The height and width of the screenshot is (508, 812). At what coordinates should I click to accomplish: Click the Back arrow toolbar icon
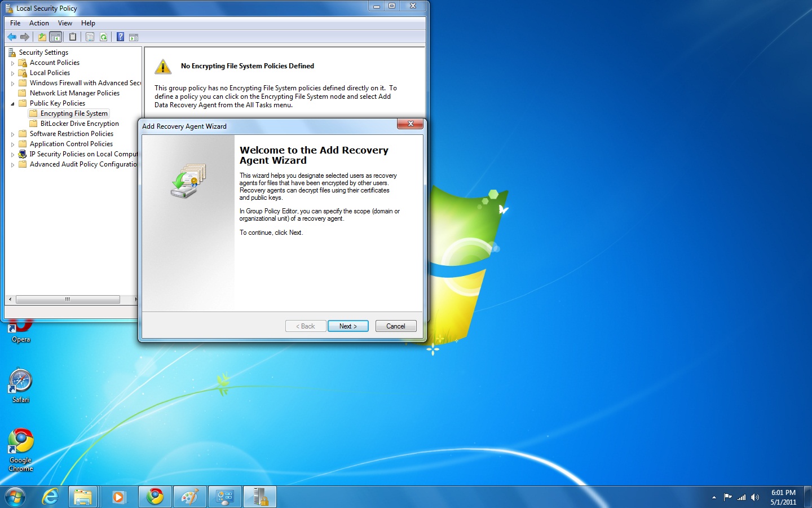click(x=12, y=37)
